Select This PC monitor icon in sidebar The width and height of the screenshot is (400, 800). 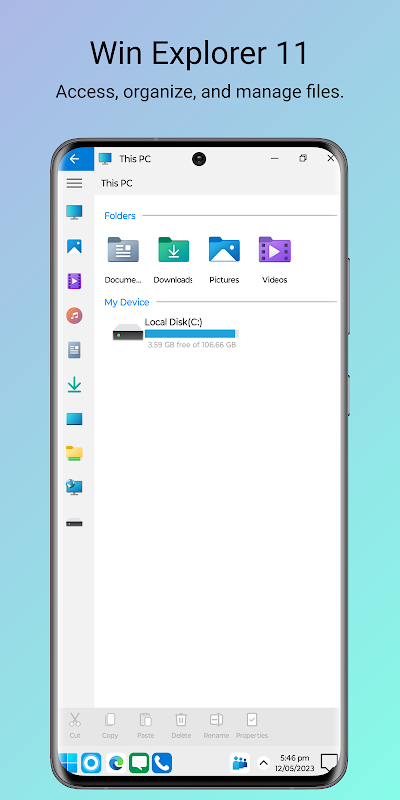(74, 212)
